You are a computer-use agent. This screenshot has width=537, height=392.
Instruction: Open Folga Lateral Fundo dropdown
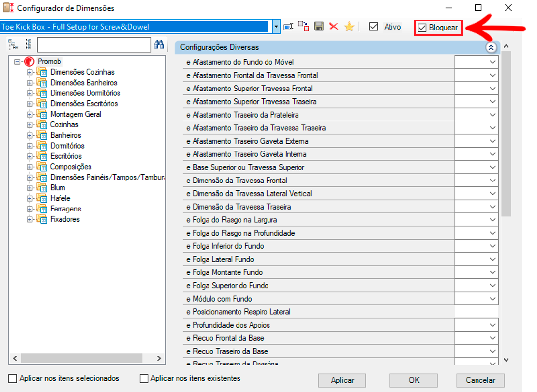(x=492, y=259)
